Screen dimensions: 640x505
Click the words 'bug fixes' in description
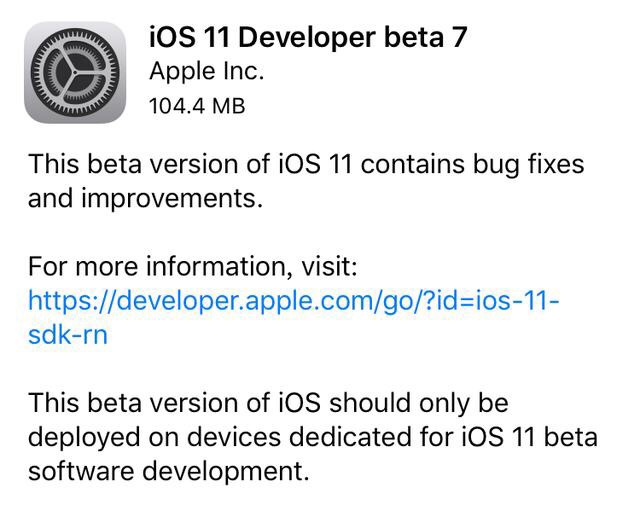(x=529, y=165)
